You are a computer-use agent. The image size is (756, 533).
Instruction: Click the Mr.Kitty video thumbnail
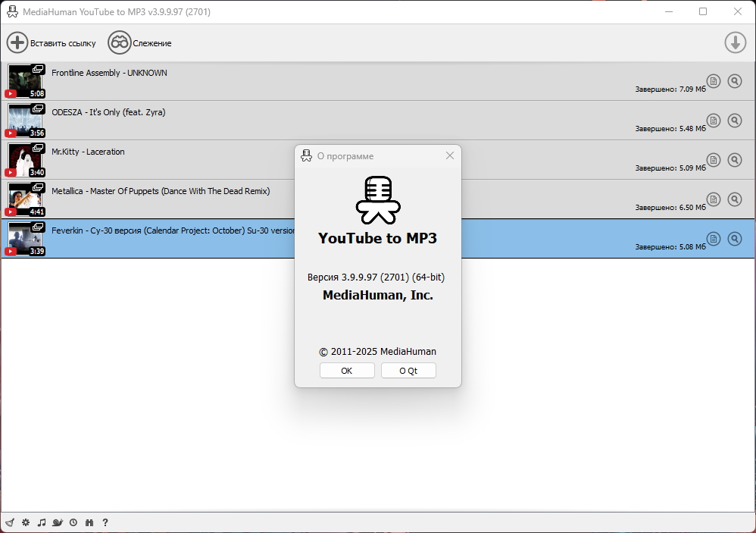tap(26, 160)
